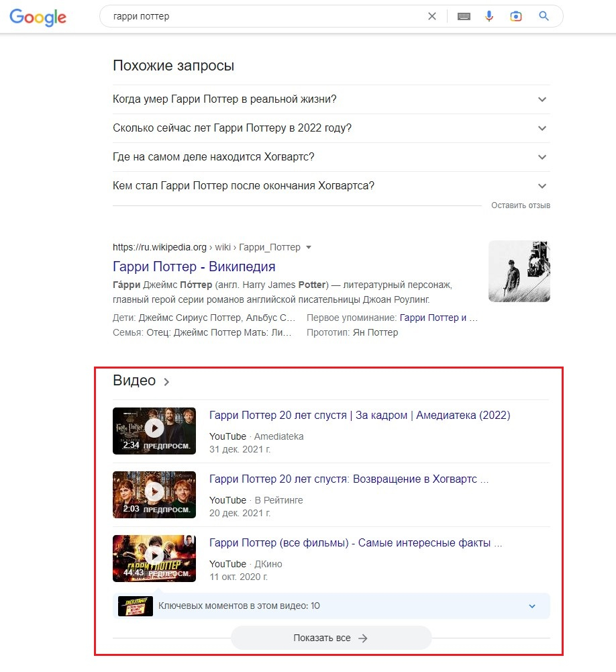This screenshot has width=616, height=672.
Task: Play the 2:34 Амедиатека video thumbnail
Action: [154, 431]
